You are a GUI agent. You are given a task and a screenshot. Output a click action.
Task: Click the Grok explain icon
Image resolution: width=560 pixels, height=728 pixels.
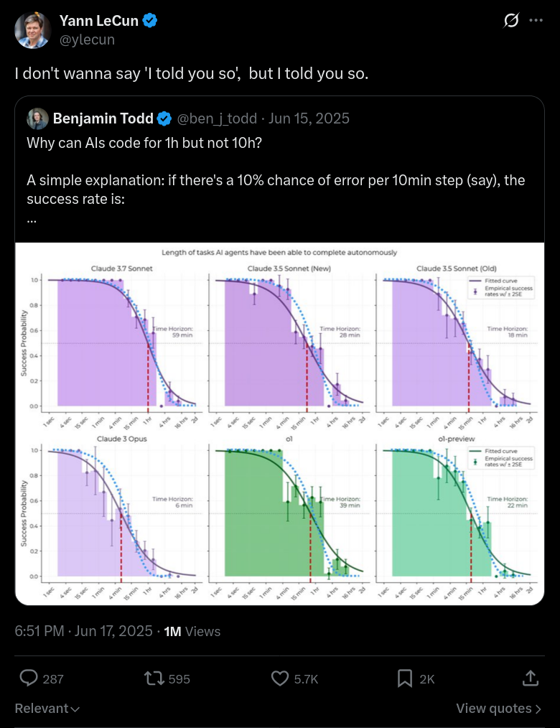pos(511,20)
